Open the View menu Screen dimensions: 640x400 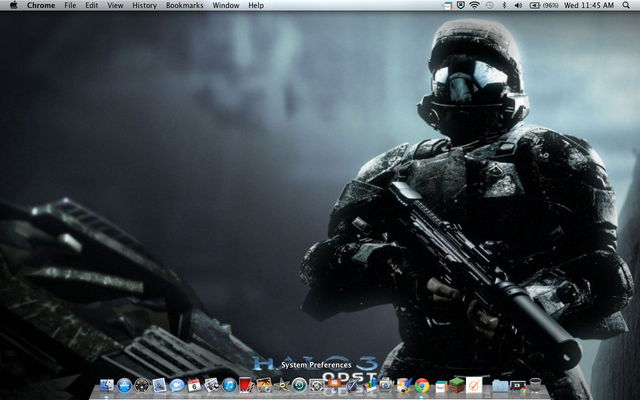(x=115, y=5)
